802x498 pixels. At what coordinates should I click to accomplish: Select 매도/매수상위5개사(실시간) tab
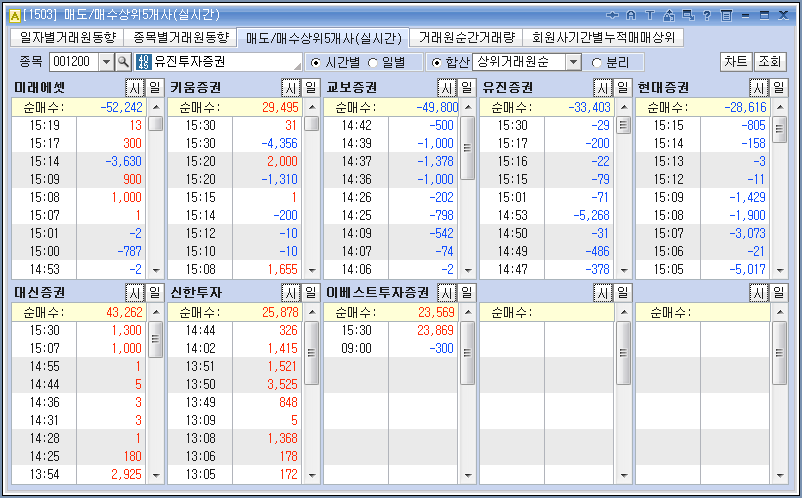pos(323,38)
